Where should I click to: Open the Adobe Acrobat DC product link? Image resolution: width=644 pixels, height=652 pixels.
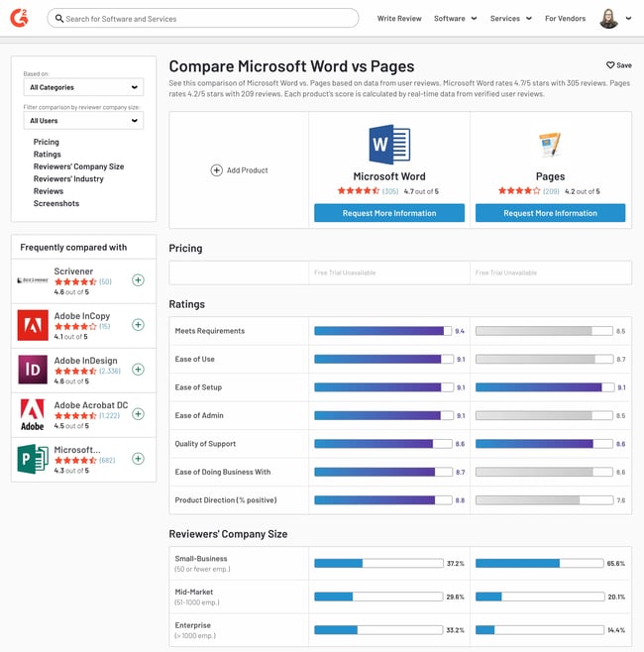pyautogui.click(x=90, y=405)
